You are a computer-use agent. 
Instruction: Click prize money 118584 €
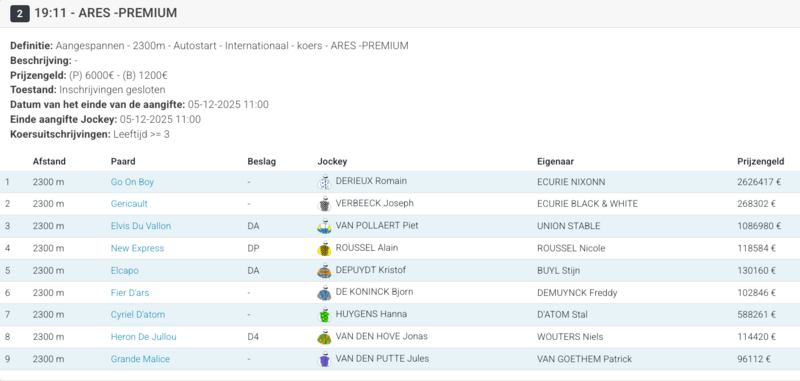[756, 248]
